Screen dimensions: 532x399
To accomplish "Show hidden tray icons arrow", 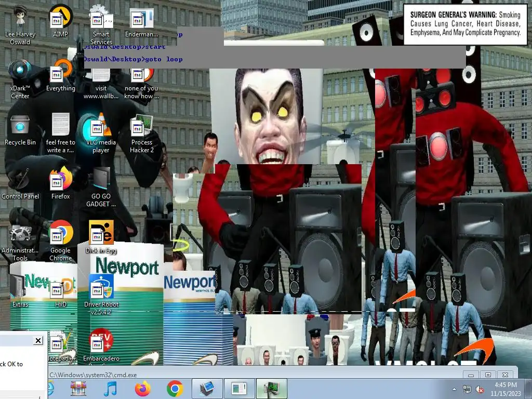I will pos(454,389).
